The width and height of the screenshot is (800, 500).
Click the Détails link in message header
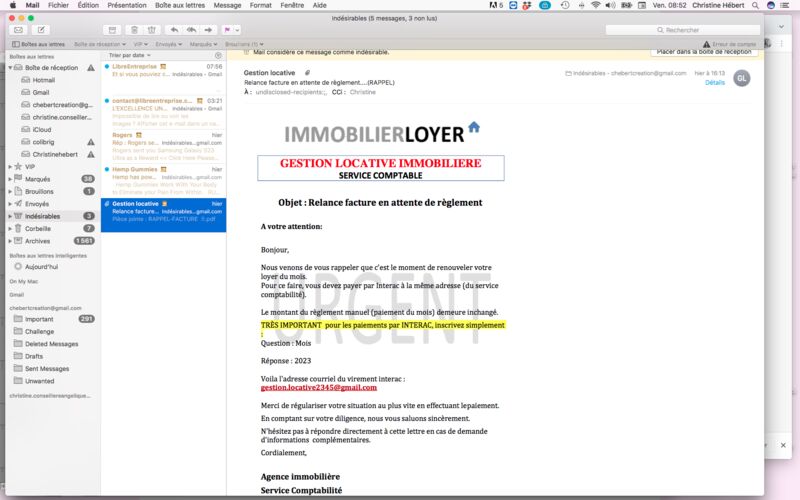(715, 83)
